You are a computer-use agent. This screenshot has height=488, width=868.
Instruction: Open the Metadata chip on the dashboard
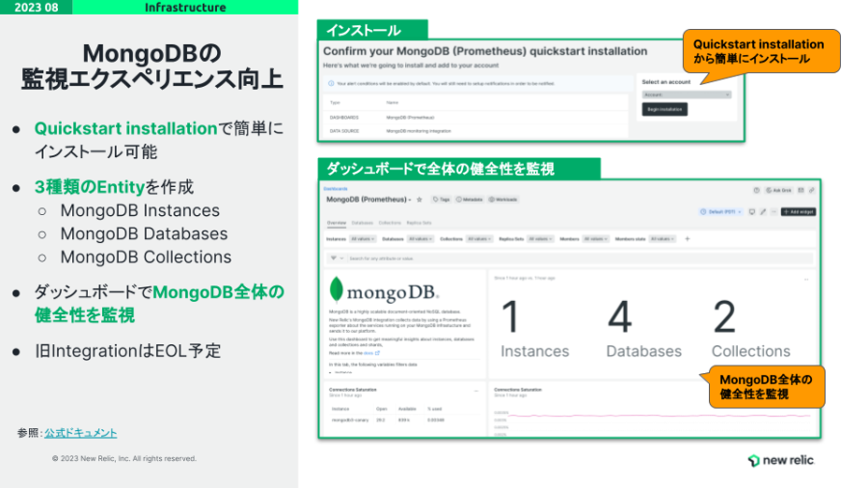point(470,200)
